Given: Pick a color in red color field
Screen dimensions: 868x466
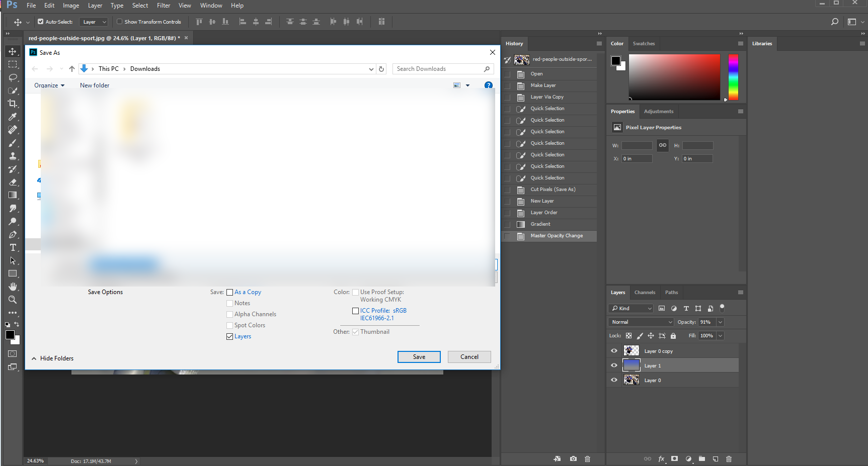Looking at the screenshot, I should (x=674, y=77).
